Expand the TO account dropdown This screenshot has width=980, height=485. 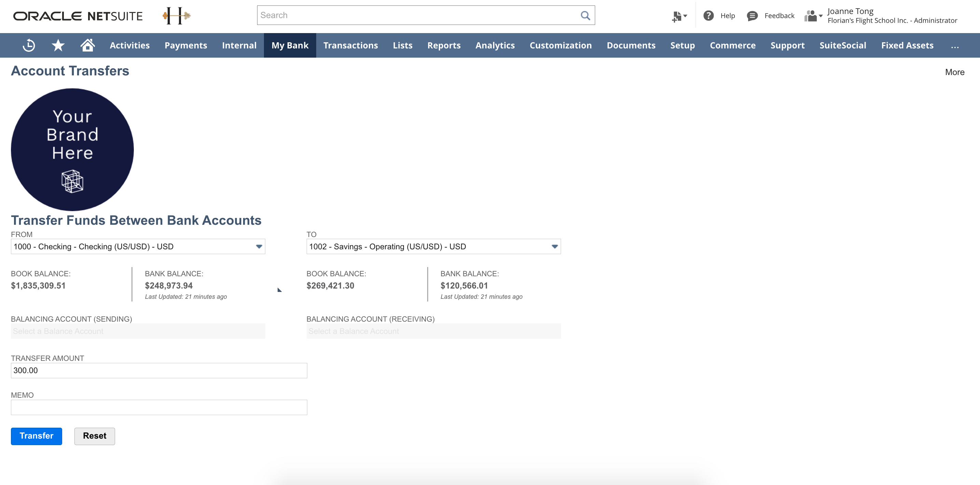[x=554, y=247]
